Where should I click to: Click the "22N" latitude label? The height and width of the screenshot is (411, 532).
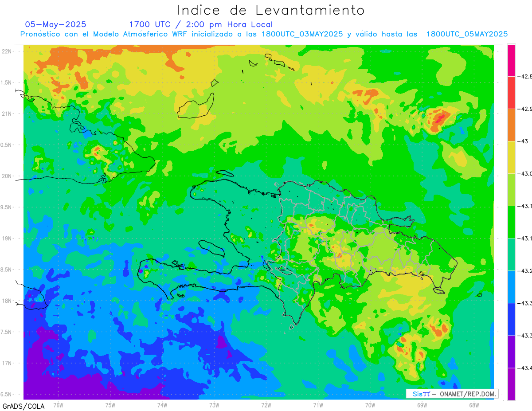pyautogui.click(x=8, y=51)
